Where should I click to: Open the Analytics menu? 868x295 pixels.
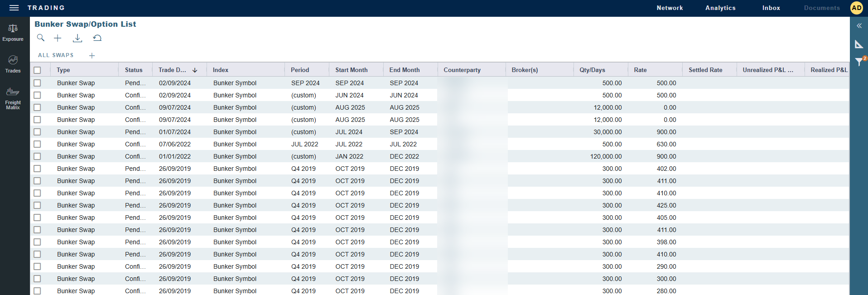(x=720, y=8)
